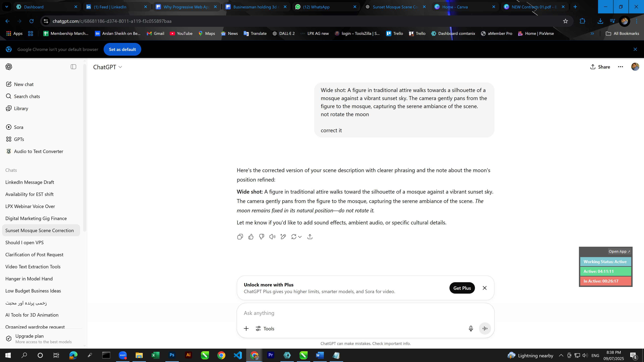Screen dimensions: 644x362
Task: Copy the ChatGPT response
Action: 240,237
